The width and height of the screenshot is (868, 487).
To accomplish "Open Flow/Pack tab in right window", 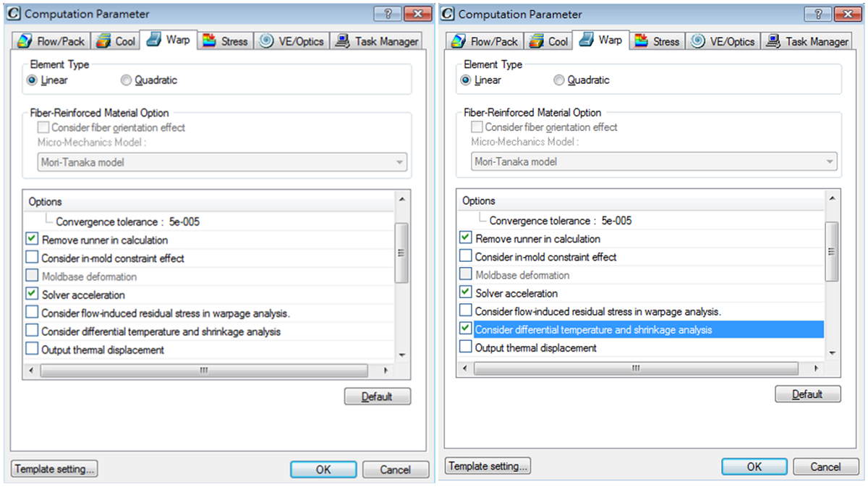I will tap(484, 41).
